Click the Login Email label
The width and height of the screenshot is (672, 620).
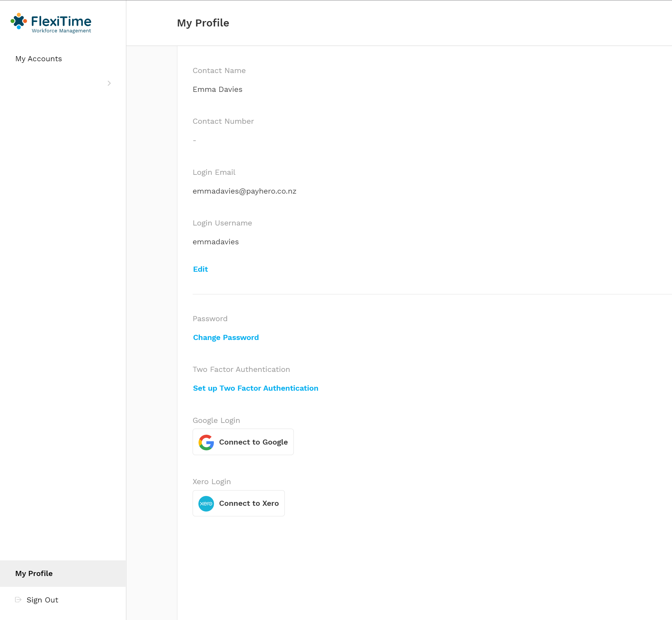pyautogui.click(x=214, y=172)
